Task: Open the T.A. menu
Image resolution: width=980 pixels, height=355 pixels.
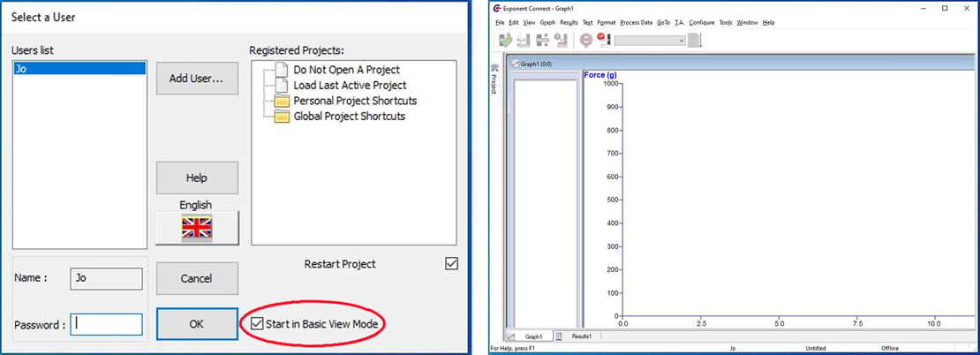Action: [679, 22]
